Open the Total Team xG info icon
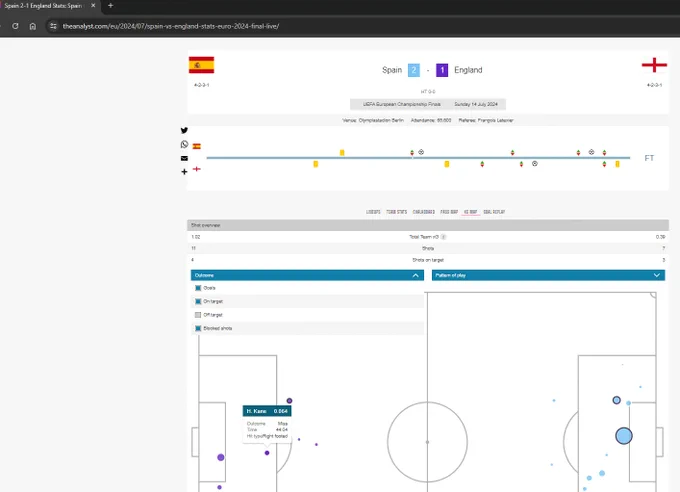Screen dimensions: 680x492 coord(443,237)
